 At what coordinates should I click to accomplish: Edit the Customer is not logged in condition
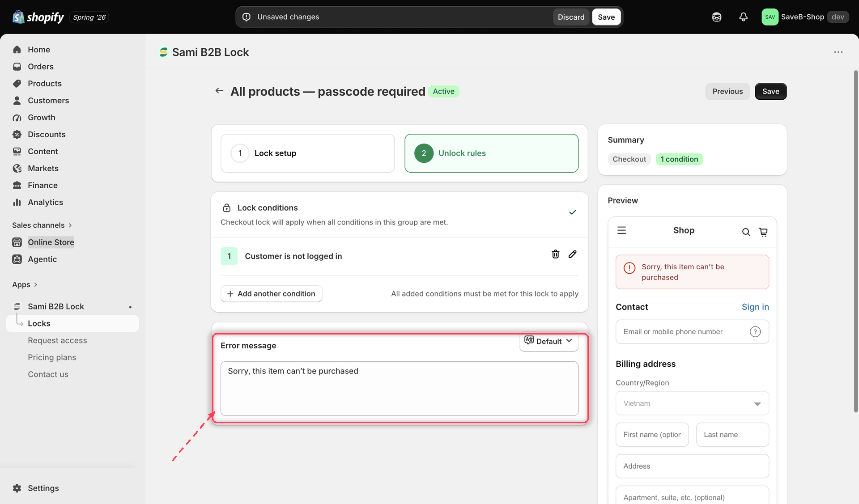click(x=572, y=254)
